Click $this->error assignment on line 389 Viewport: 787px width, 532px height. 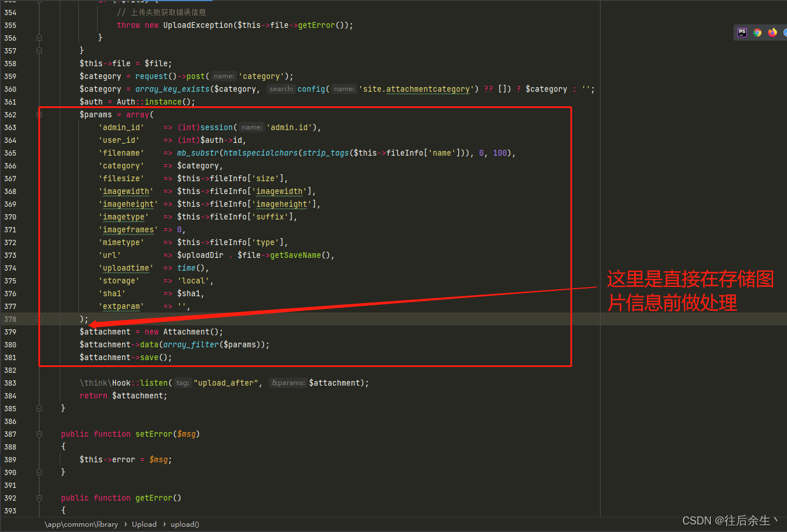pyautogui.click(x=107, y=459)
